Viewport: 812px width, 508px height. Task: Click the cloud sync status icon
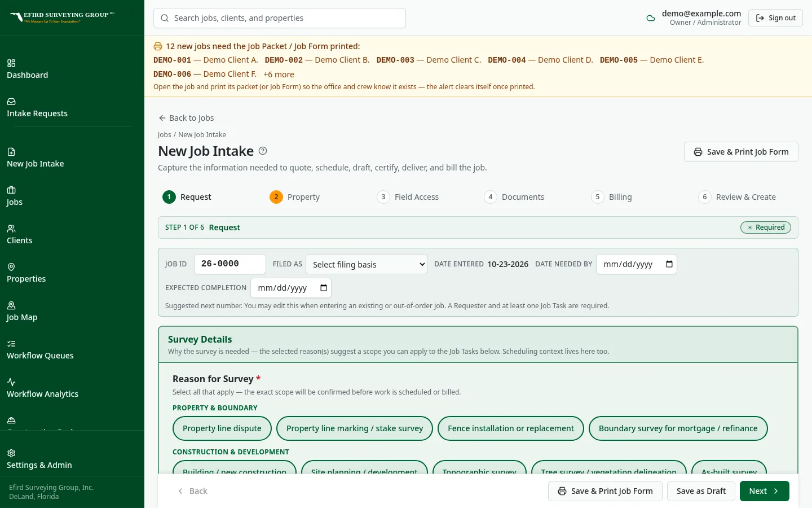(651, 18)
